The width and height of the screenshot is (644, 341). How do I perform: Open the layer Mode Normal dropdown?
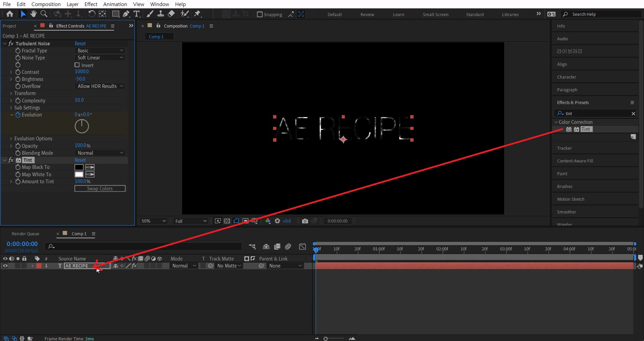pos(184,266)
